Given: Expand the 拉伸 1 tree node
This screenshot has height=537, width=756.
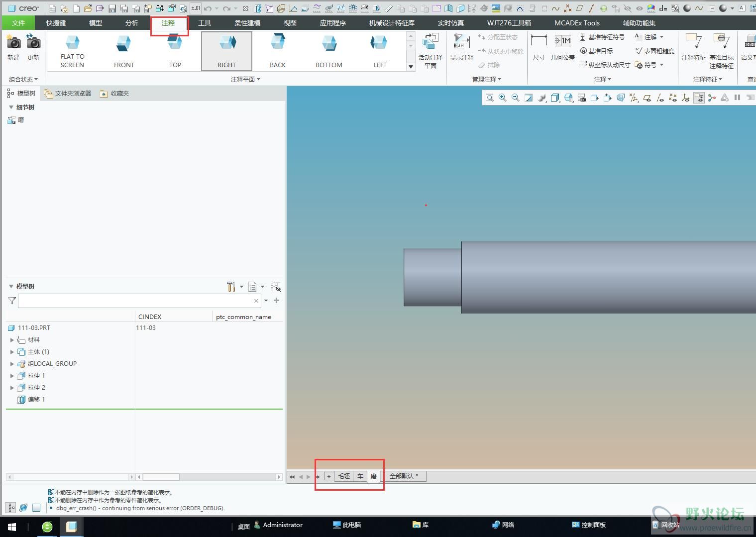Looking at the screenshot, I should pos(12,376).
